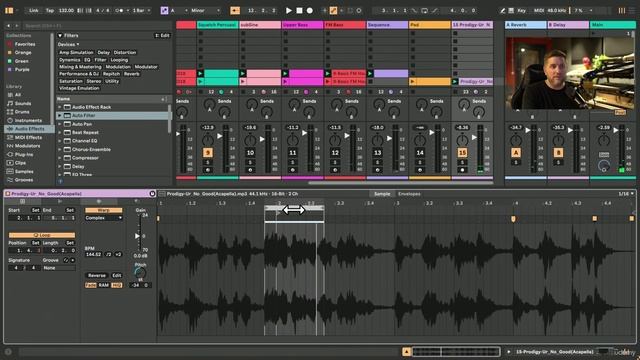Halve the clip BPM with :2 button

[x=109, y=254]
